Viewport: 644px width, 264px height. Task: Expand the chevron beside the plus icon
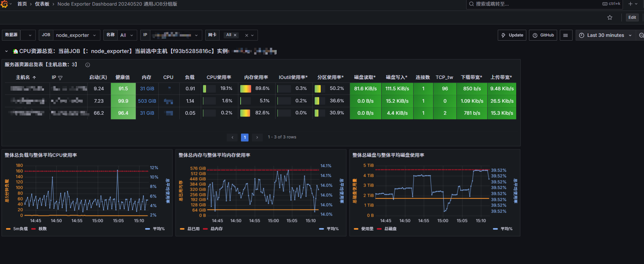point(636,4)
